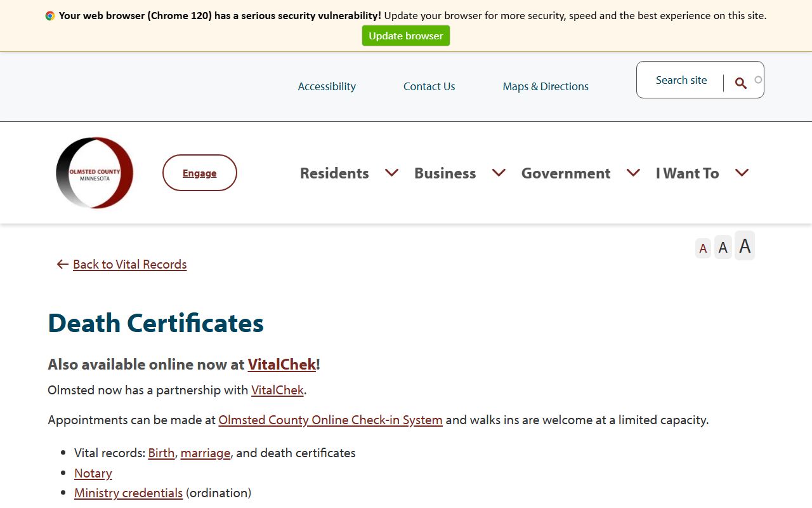Expand the Government menu chevron
This screenshot has height=508, width=812.
click(633, 173)
